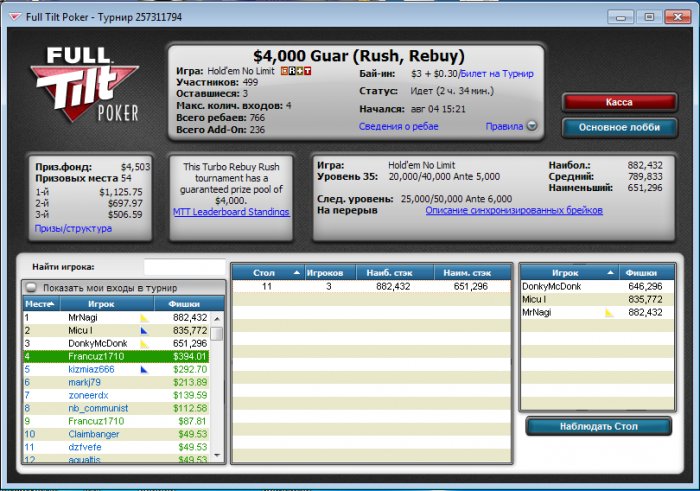Viewport: 700px width, 491px height.
Task: Select table 11 row
Action: click(371, 287)
